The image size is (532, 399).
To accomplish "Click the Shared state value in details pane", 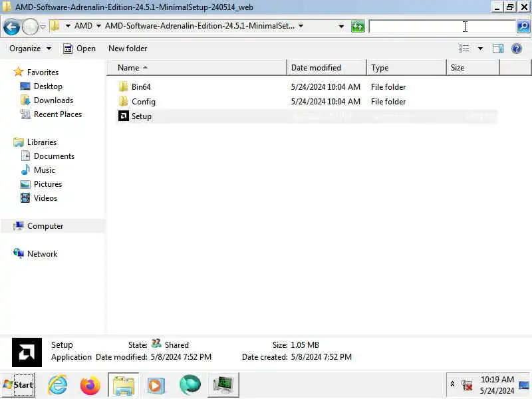I will pos(176,344).
